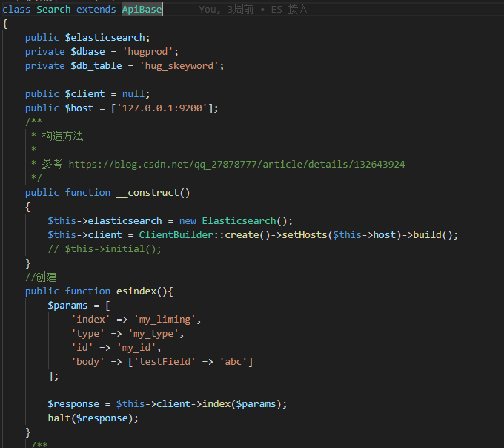Image resolution: width=504 pixels, height=448 pixels.
Task: Click the ApiBase class name
Action: [142, 10]
